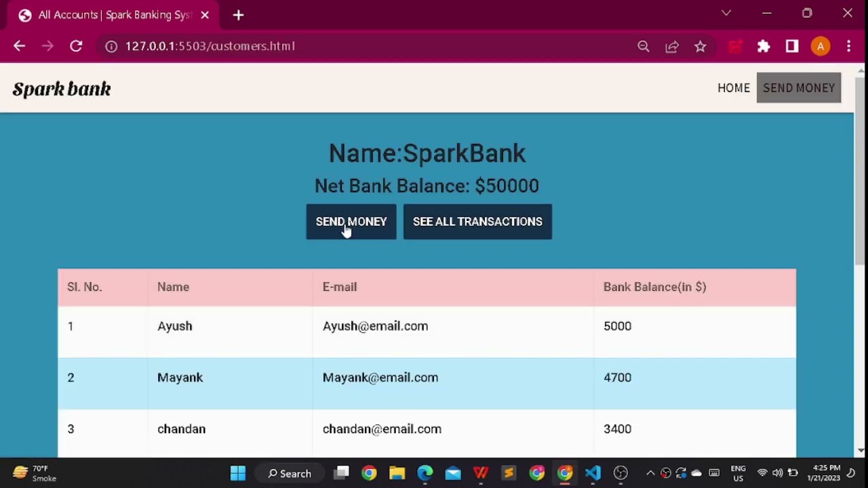Image resolution: width=868 pixels, height=488 pixels.
Task: Go back using the browser back arrow
Action: [x=19, y=46]
